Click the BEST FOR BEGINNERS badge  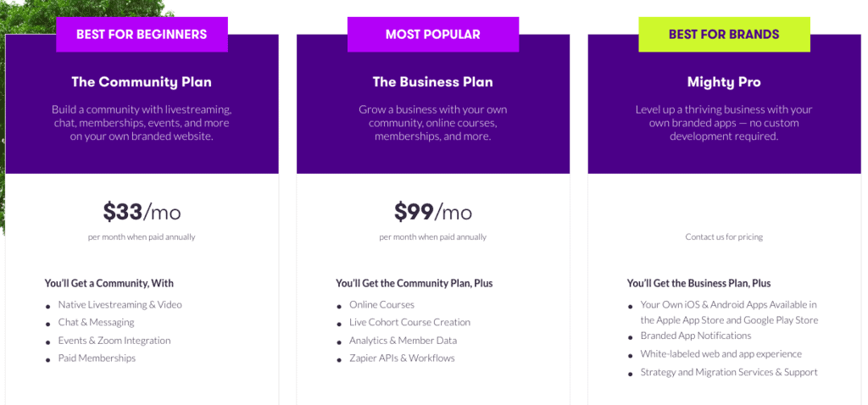142,35
